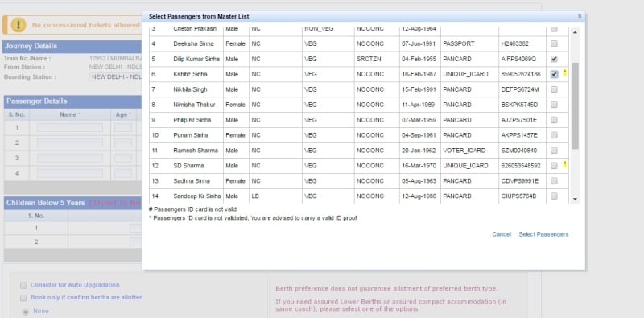Screen dimensions: 644x318
Task: Click the name Dilip Kumar Sinha
Action: [x=196, y=59]
